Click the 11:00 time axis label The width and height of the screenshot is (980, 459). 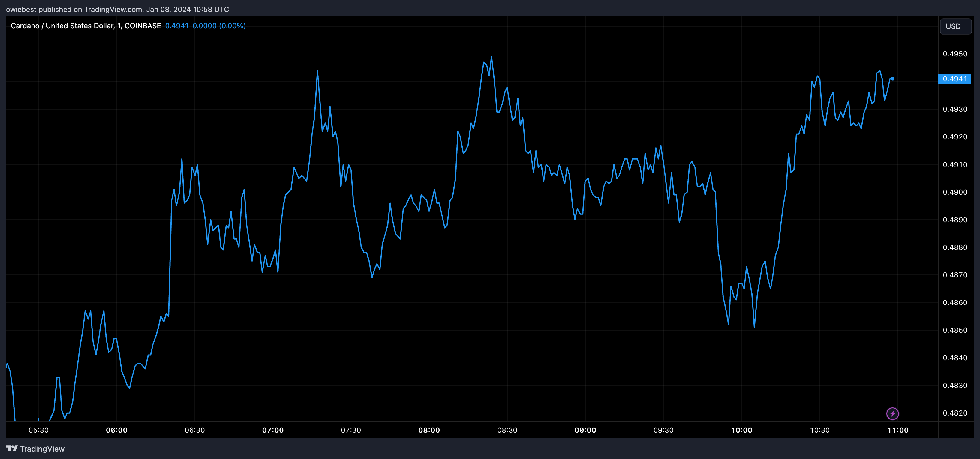898,430
